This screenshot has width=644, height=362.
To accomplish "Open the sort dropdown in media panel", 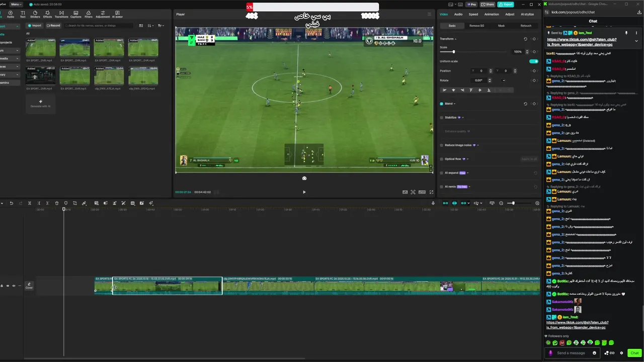I will (x=150, y=26).
